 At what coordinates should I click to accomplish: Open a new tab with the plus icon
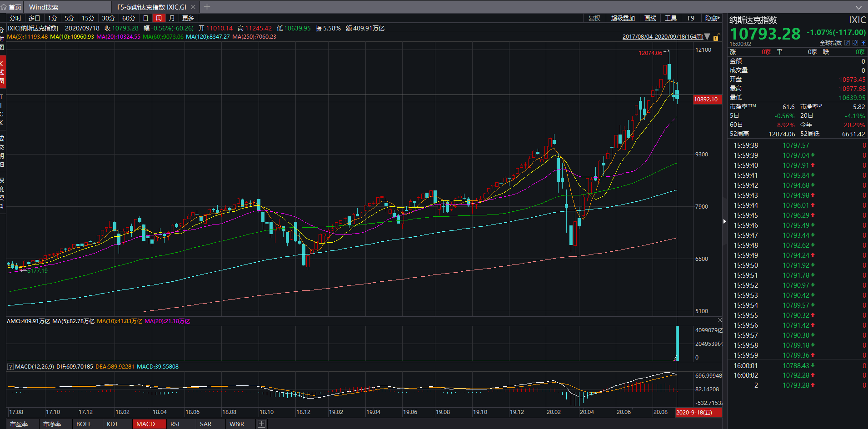click(207, 7)
